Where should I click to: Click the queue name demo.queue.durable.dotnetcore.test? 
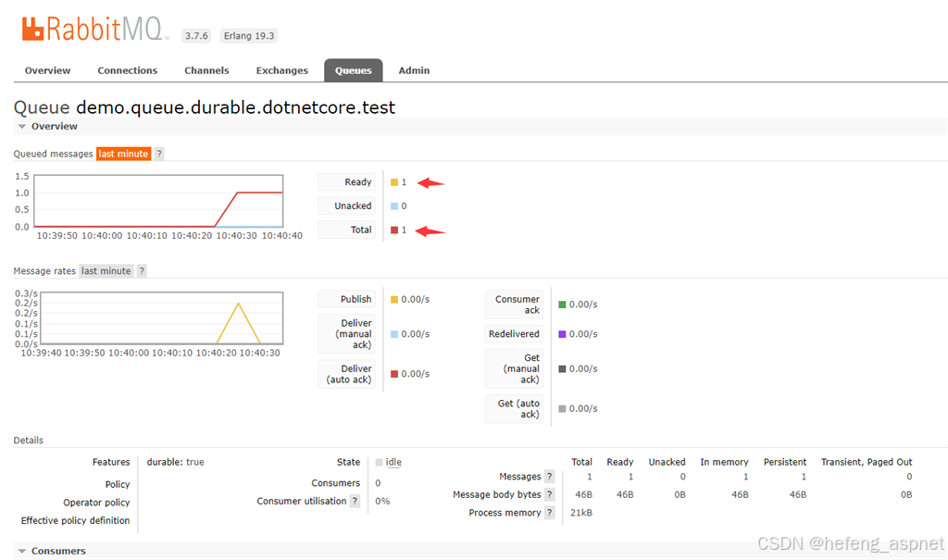236,107
